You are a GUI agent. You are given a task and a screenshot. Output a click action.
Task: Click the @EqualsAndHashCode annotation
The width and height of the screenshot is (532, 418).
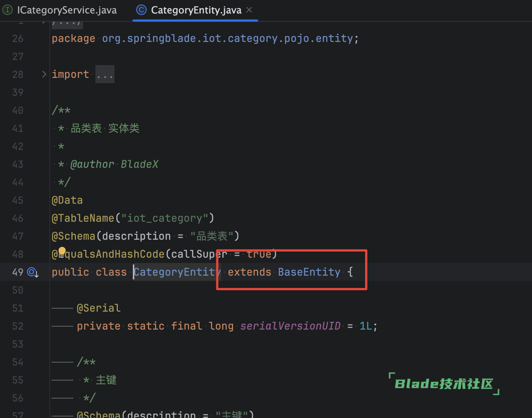[x=108, y=254]
